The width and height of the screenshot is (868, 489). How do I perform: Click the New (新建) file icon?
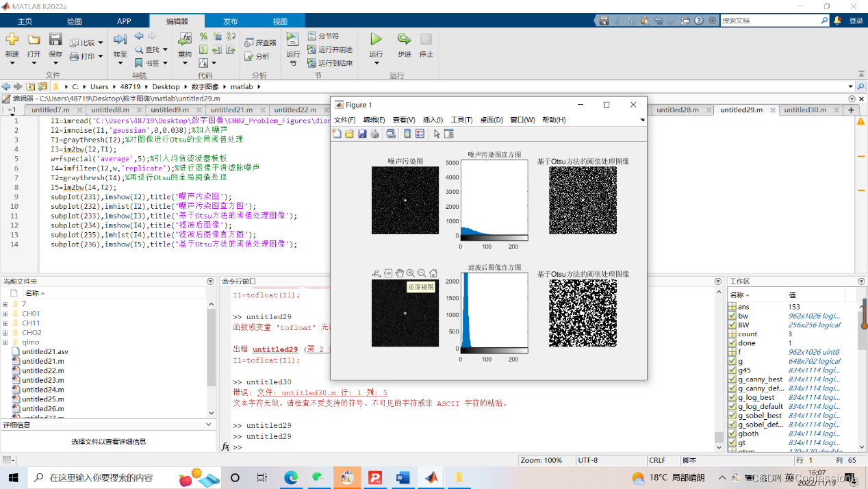[x=12, y=40]
